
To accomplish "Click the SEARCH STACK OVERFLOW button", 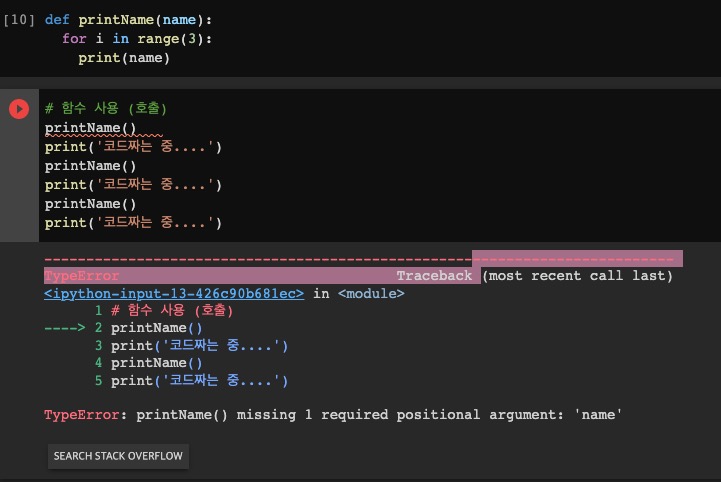I will [x=118, y=456].
